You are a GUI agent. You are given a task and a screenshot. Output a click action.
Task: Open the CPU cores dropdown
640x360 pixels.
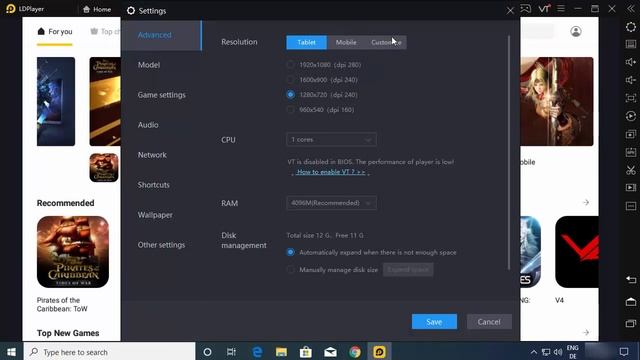coord(331,140)
